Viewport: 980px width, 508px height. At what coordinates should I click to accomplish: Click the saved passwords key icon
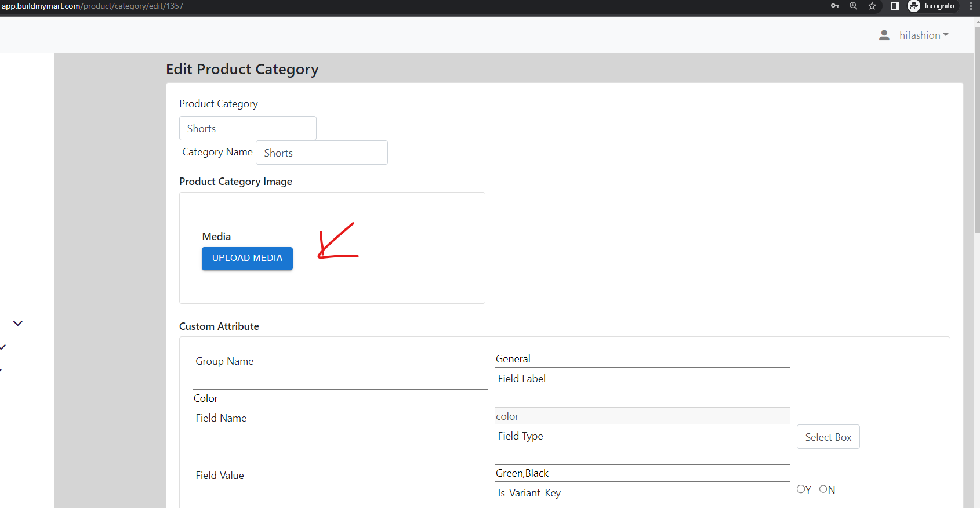835,6
